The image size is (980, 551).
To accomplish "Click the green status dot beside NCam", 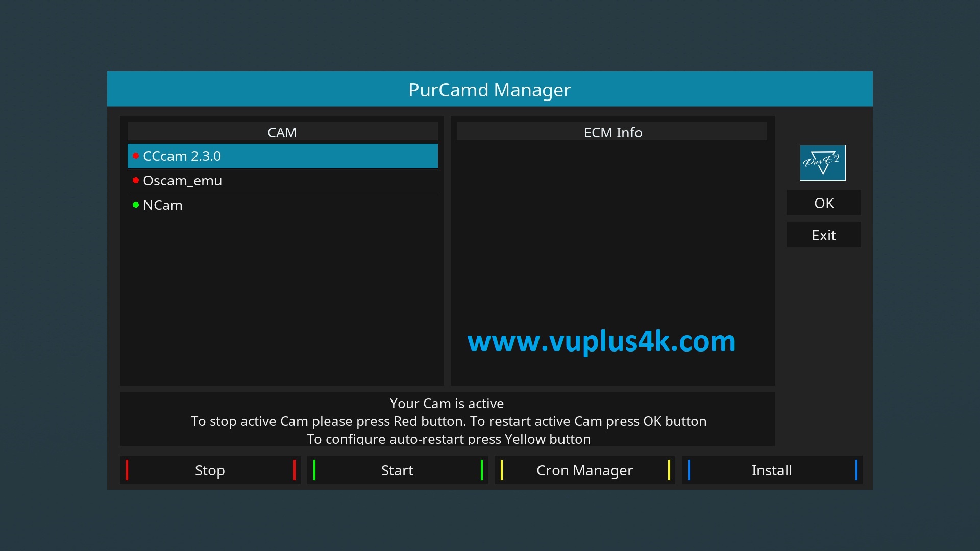I will click(x=136, y=205).
